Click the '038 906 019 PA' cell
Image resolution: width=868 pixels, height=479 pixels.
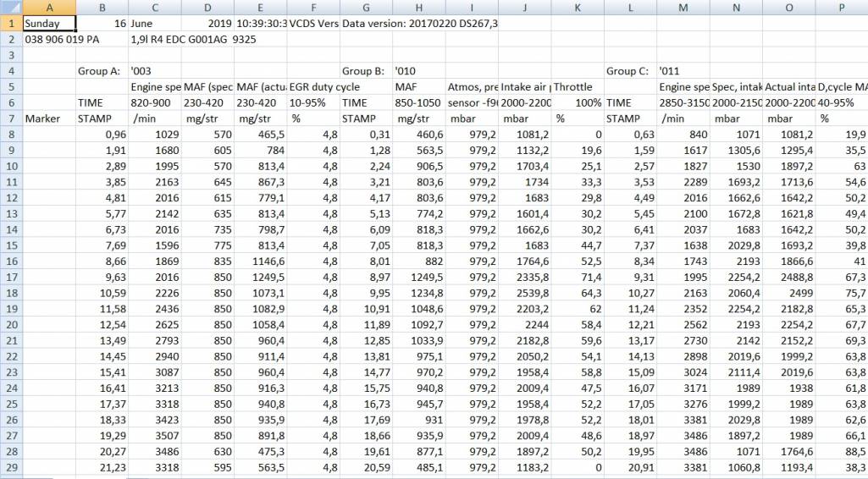click(49, 40)
